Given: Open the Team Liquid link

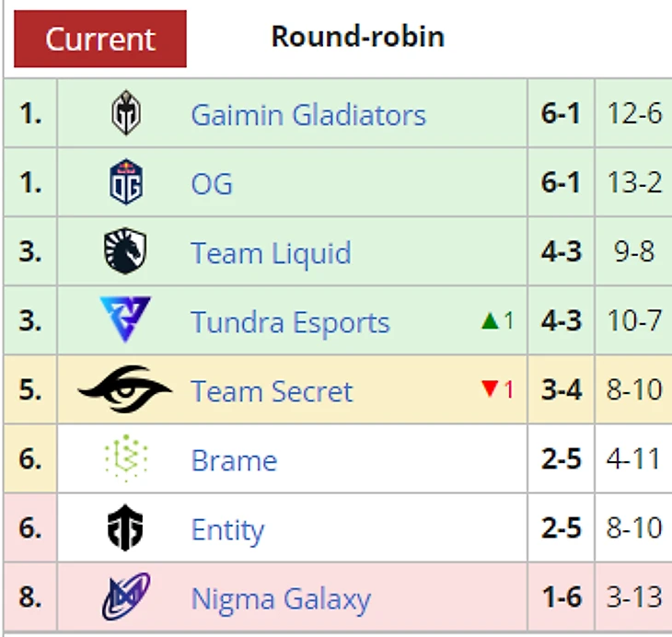Looking at the screenshot, I should coord(271,253).
